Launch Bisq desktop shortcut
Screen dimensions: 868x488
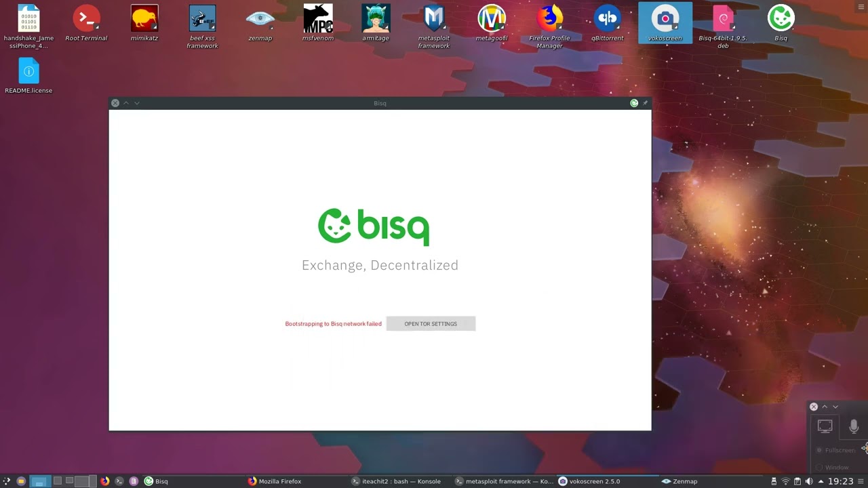[x=781, y=24]
